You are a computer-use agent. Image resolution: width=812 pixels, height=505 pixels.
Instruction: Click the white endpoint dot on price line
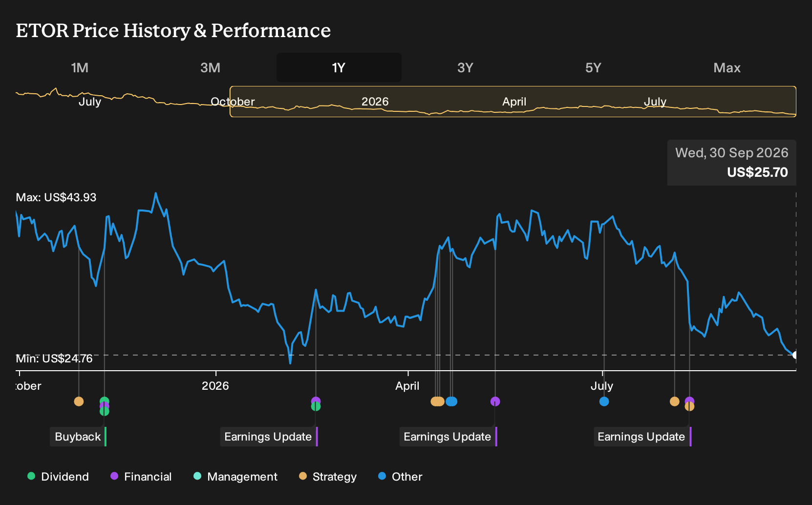[795, 355]
